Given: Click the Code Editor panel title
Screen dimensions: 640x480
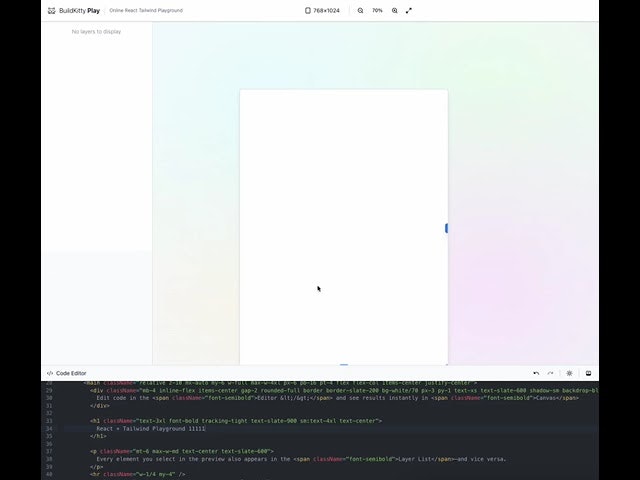Looking at the screenshot, I should coord(71,373).
